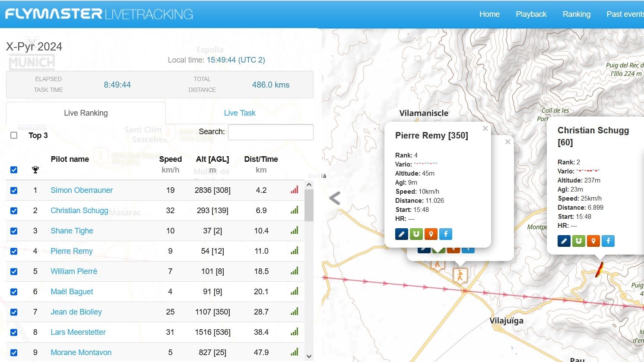
Task: Click the Flymaster Livetracking logo
Action: pyautogui.click(x=99, y=14)
